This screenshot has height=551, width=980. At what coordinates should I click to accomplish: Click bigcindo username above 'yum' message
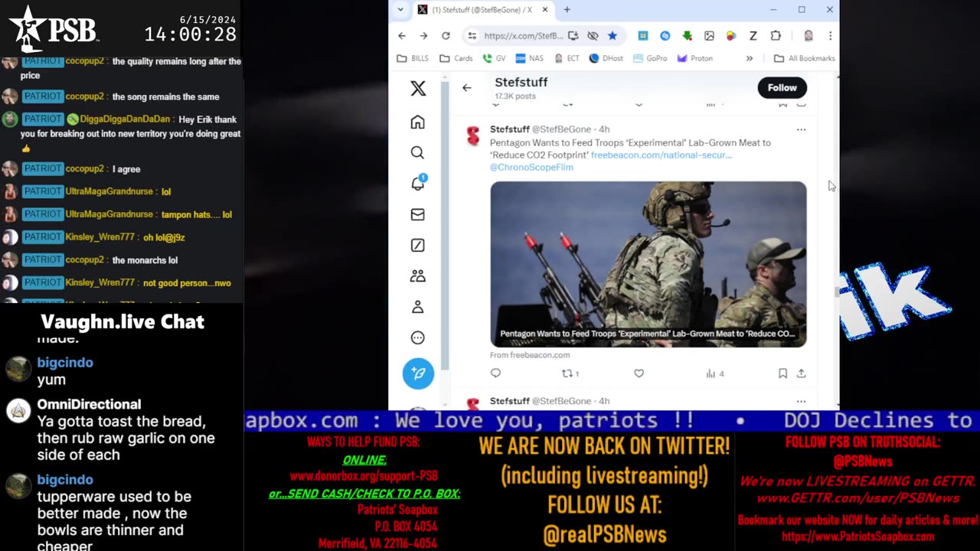pyautogui.click(x=65, y=362)
